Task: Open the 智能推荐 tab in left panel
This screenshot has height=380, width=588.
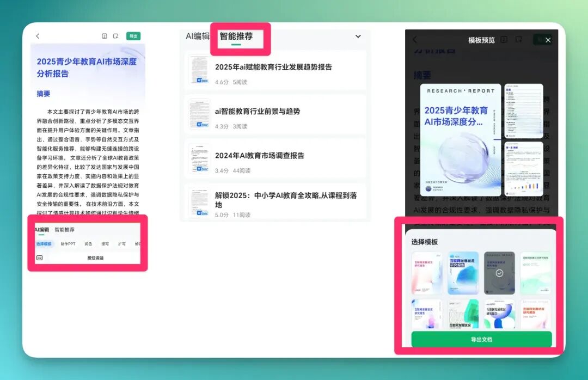Action: 64,230
